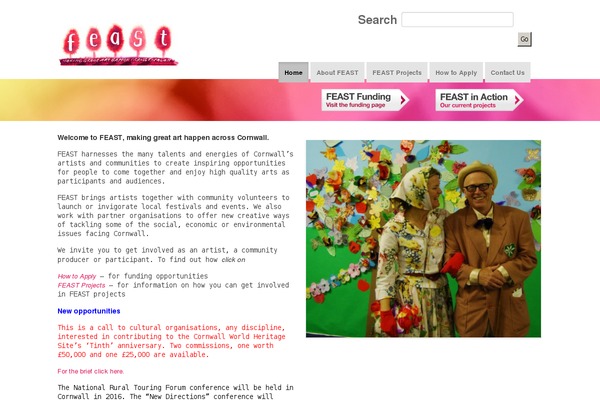Click the 'Welcome to FEAST' heading text

(163, 137)
